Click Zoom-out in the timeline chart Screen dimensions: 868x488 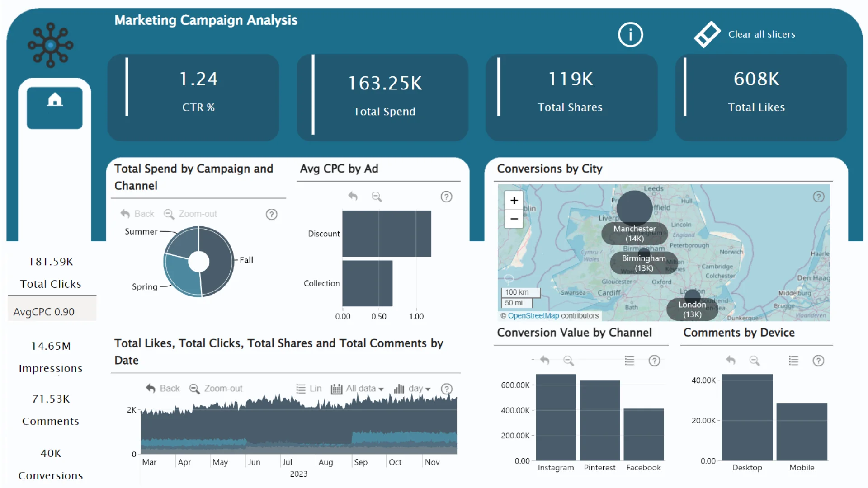[216, 389]
